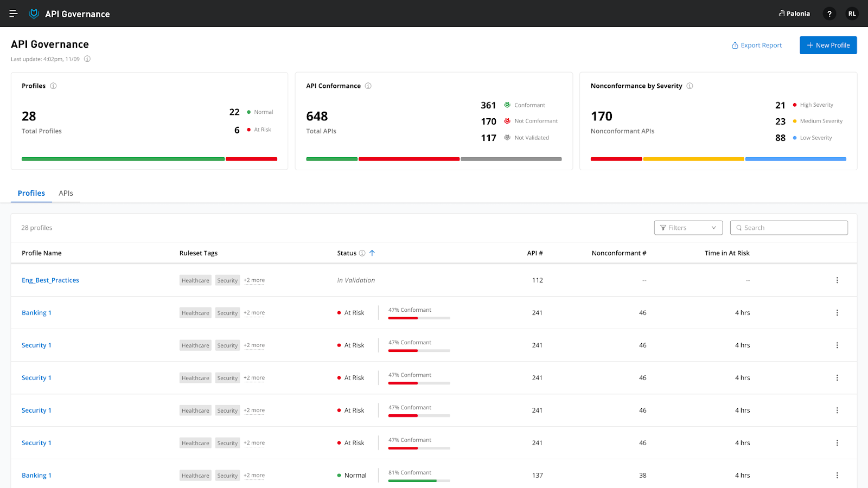The image size is (868, 488).
Task: Click the API Governance shield logo
Action: pos(34,14)
